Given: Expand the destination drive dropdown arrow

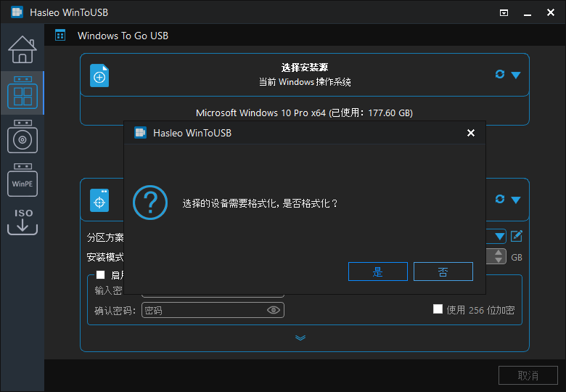Looking at the screenshot, I should pos(516,200).
